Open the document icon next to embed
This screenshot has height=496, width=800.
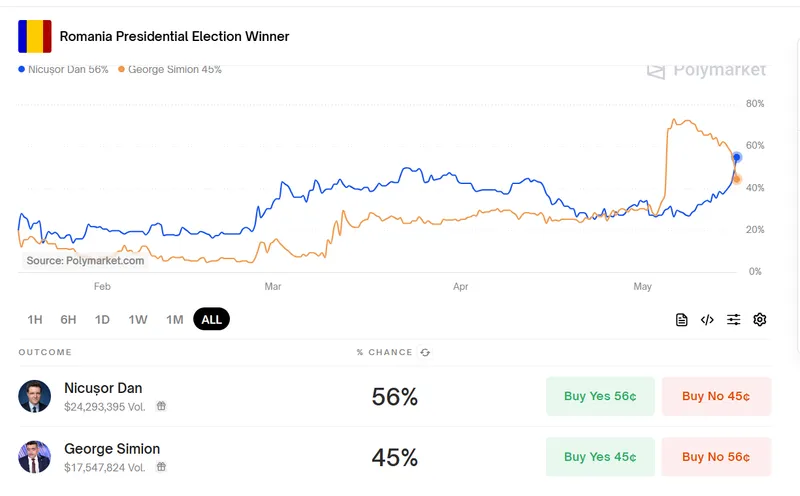tap(682, 320)
